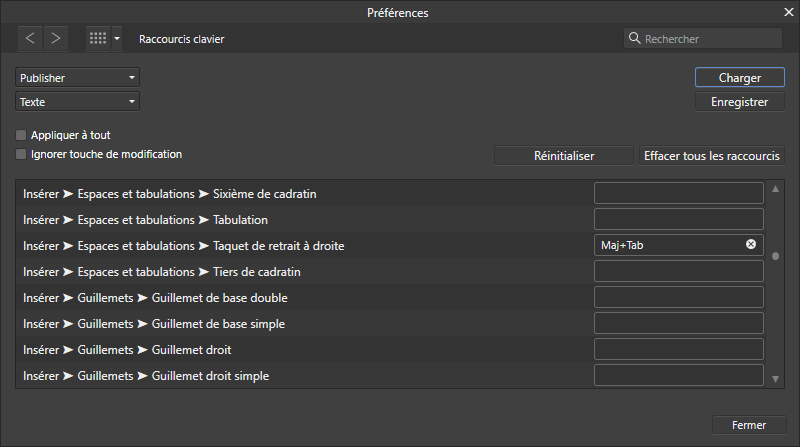The image size is (800, 447).
Task: Click the scrollbar up arrow in the shortcuts list
Action: [x=776, y=189]
